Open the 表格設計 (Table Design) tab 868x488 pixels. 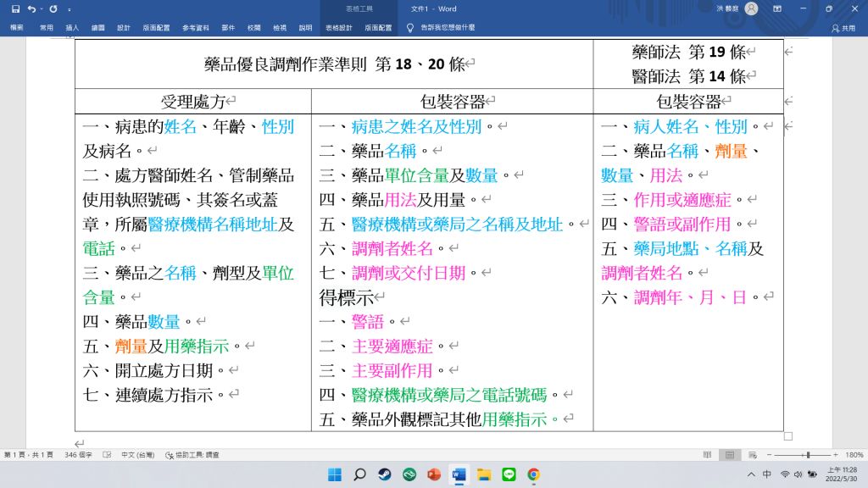[x=338, y=27]
